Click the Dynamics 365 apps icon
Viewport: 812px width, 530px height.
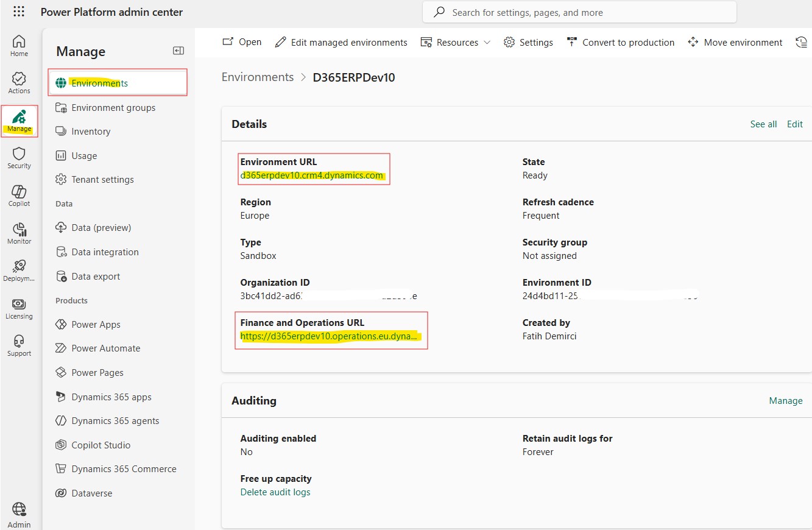coord(61,397)
